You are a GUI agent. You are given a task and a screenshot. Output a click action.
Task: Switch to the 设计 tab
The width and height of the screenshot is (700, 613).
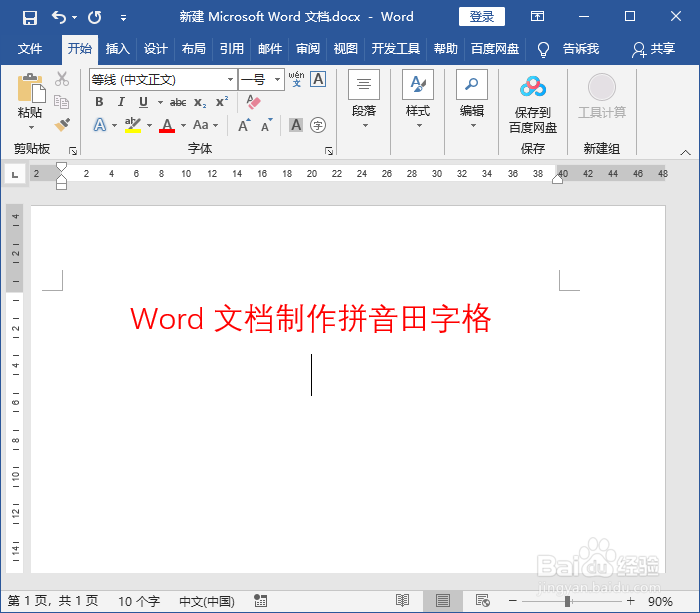click(155, 49)
